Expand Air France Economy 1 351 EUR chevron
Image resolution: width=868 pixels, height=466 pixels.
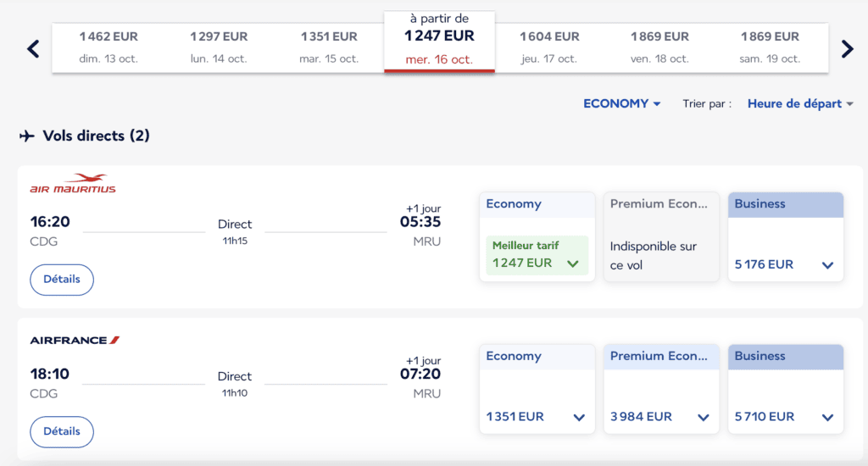pos(579,417)
